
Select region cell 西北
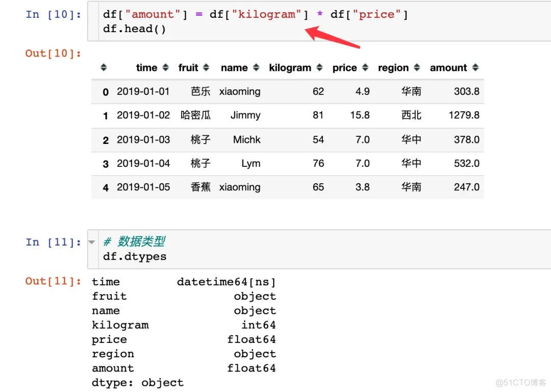412,115
